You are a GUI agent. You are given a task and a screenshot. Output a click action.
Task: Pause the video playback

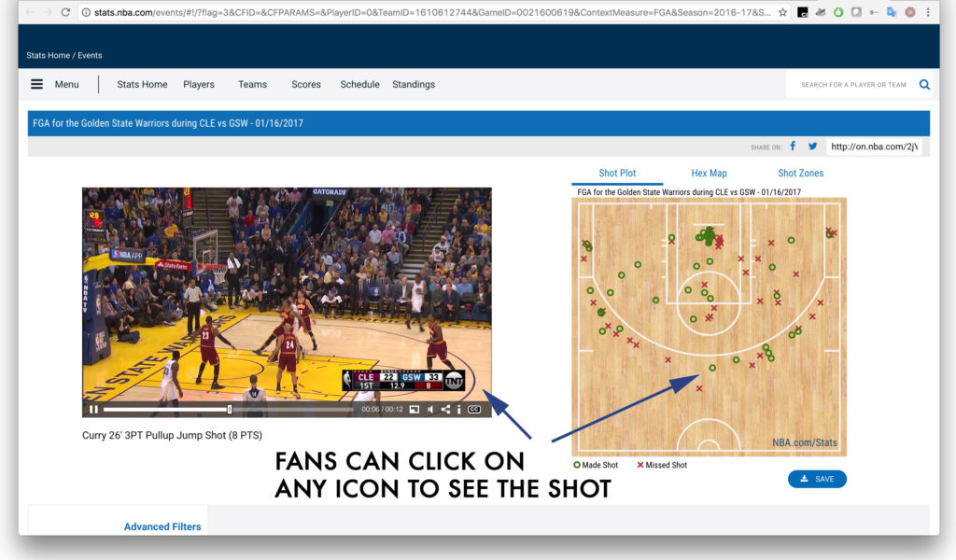92,409
